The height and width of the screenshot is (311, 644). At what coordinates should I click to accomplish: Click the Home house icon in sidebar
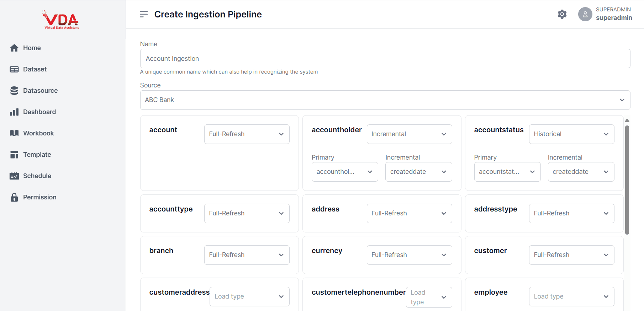14,48
